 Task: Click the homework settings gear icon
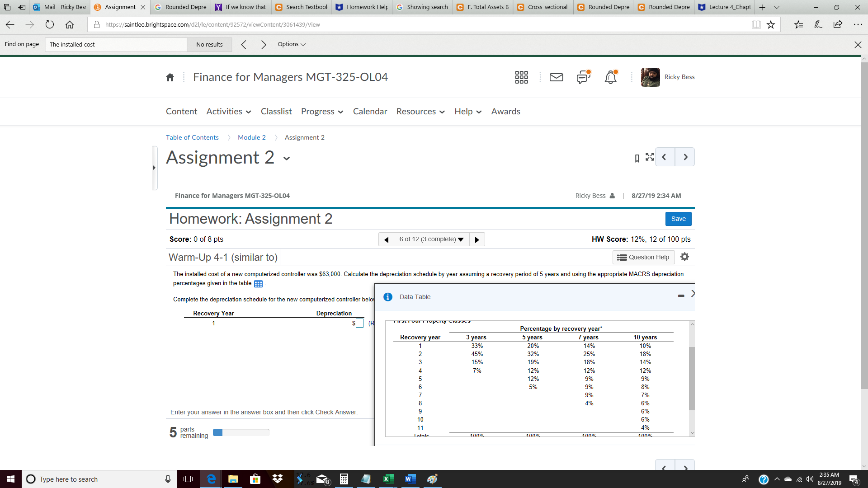[x=684, y=257]
